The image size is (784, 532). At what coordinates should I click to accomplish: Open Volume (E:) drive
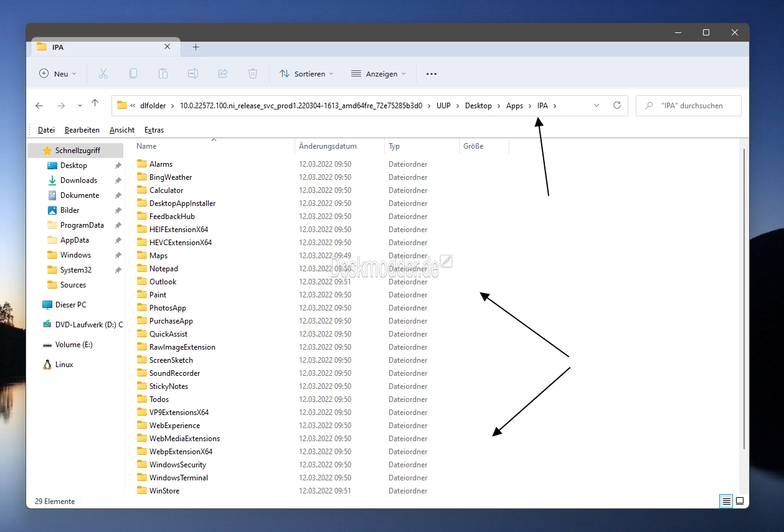[73, 345]
